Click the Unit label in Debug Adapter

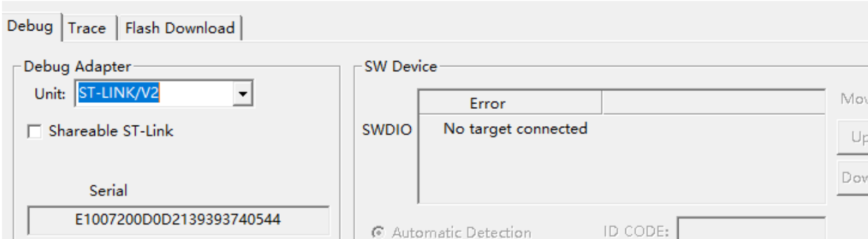point(49,94)
